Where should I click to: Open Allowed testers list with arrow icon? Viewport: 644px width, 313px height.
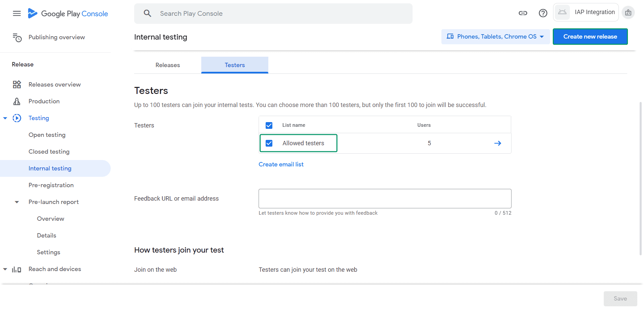[x=497, y=143]
